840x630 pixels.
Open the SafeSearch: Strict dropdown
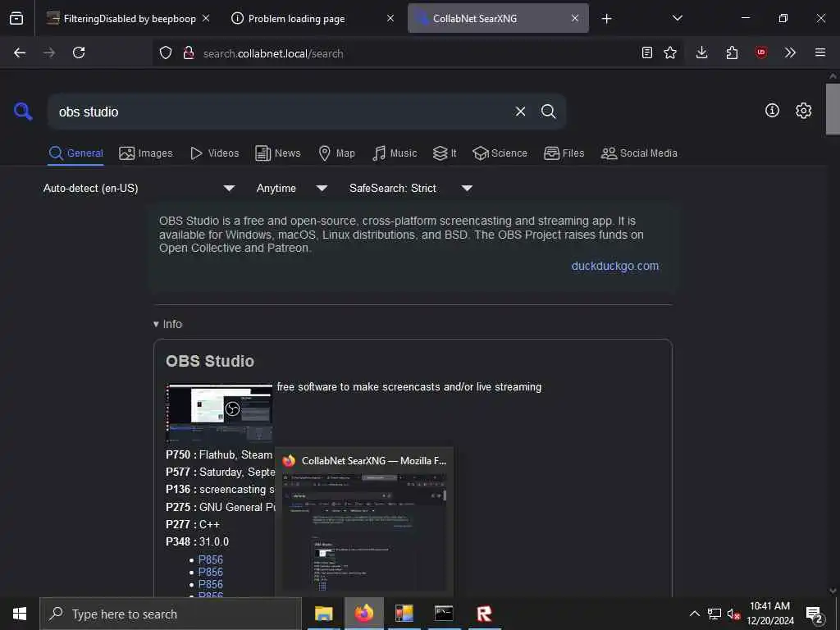click(410, 188)
